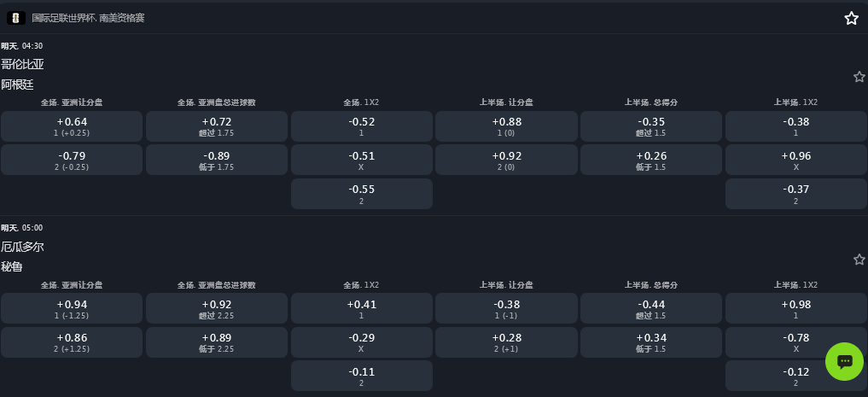Select first-half draw odds +0.96
Image resolution: width=868 pixels, height=397 pixels.
(x=795, y=161)
